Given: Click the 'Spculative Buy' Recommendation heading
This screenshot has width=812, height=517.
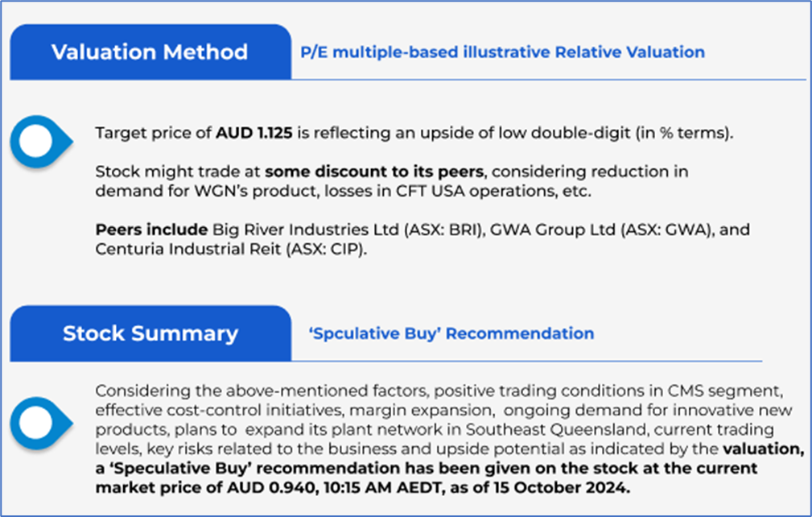Looking at the screenshot, I should (451, 333).
